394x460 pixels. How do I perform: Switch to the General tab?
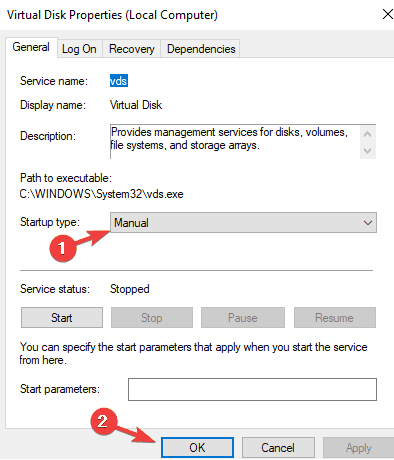pos(31,47)
